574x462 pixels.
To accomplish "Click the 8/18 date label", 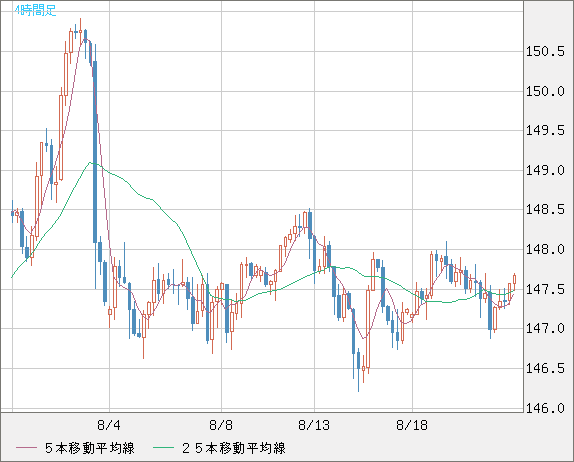I will (412, 425).
